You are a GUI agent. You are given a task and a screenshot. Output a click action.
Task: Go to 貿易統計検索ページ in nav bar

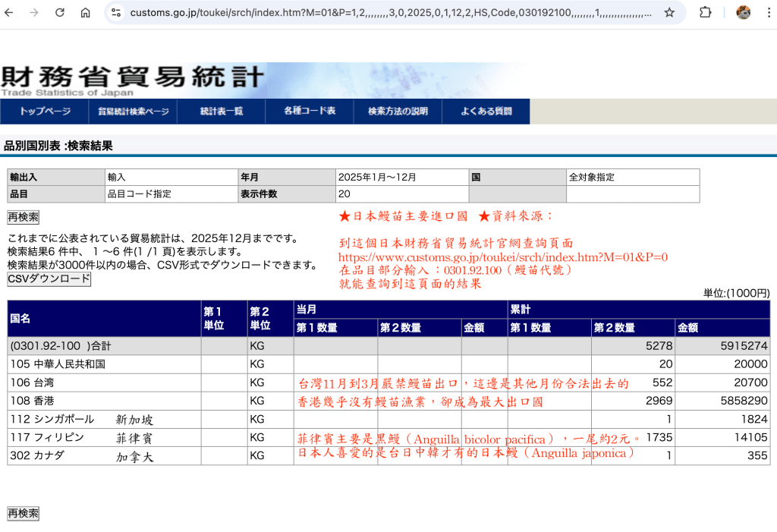pos(134,112)
